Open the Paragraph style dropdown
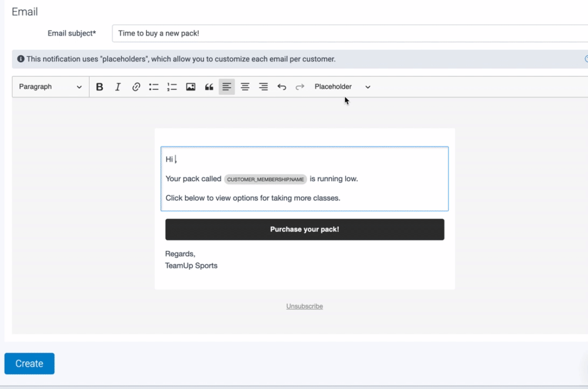Image resolution: width=588 pixels, height=389 pixels. coord(51,87)
